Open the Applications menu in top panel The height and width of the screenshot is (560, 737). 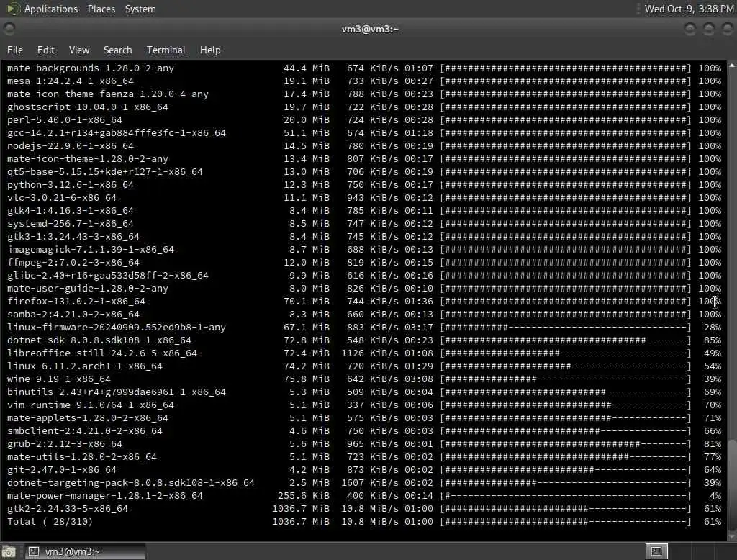pyautogui.click(x=51, y=9)
